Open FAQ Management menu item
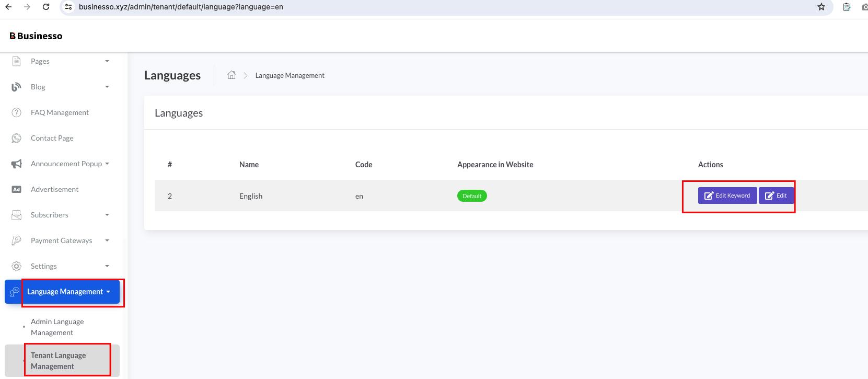Screen dimensions: 868x379 60,112
